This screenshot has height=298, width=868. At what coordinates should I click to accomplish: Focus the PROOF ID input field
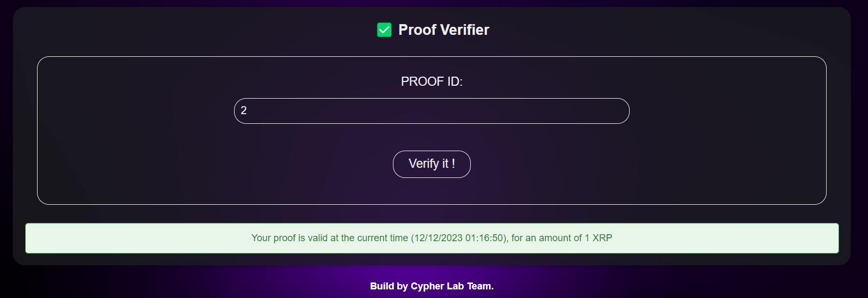[x=432, y=111]
